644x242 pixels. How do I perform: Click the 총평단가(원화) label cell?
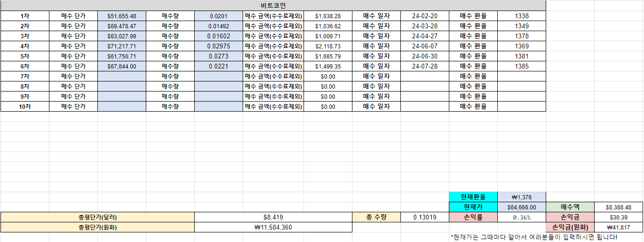click(x=97, y=227)
